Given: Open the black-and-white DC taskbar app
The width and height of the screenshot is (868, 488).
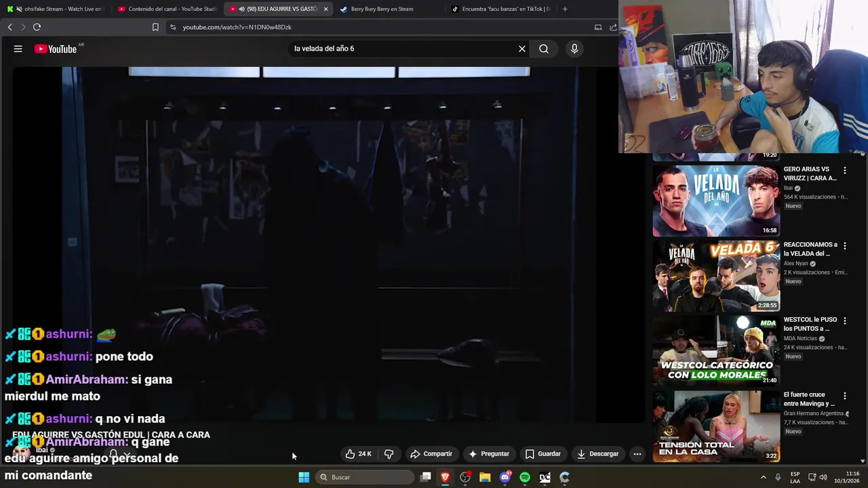Looking at the screenshot, I should tap(545, 477).
